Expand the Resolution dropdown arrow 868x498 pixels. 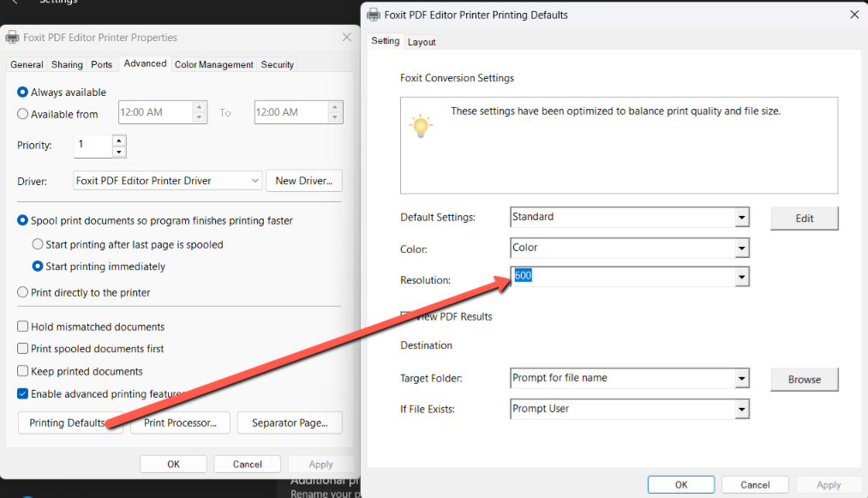pyautogui.click(x=741, y=277)
